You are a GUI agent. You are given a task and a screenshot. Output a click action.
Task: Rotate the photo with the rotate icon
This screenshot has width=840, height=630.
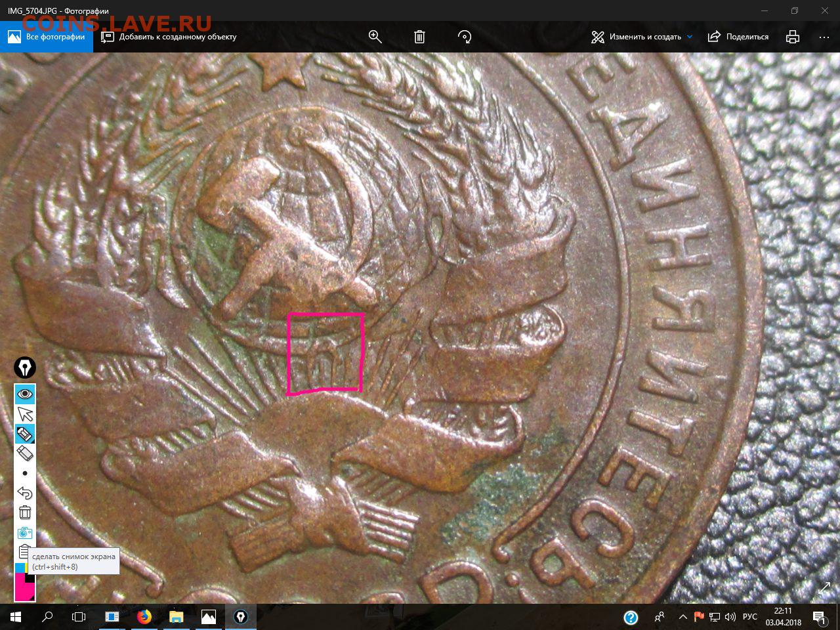tap(465, 37)
